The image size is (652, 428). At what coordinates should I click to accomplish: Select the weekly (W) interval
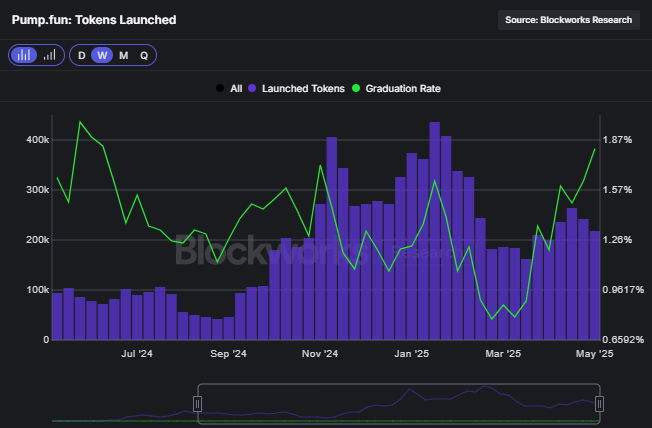point(102,55)
